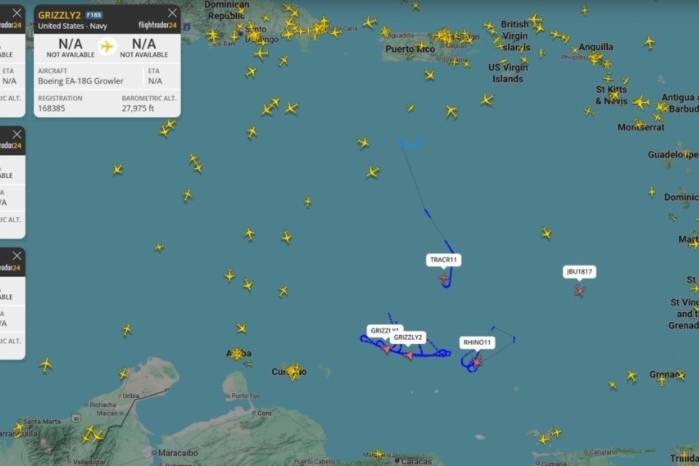Click the red TRACR11 aircraft icon
Viewport: 699px width, 466px height.
point(444,279)
